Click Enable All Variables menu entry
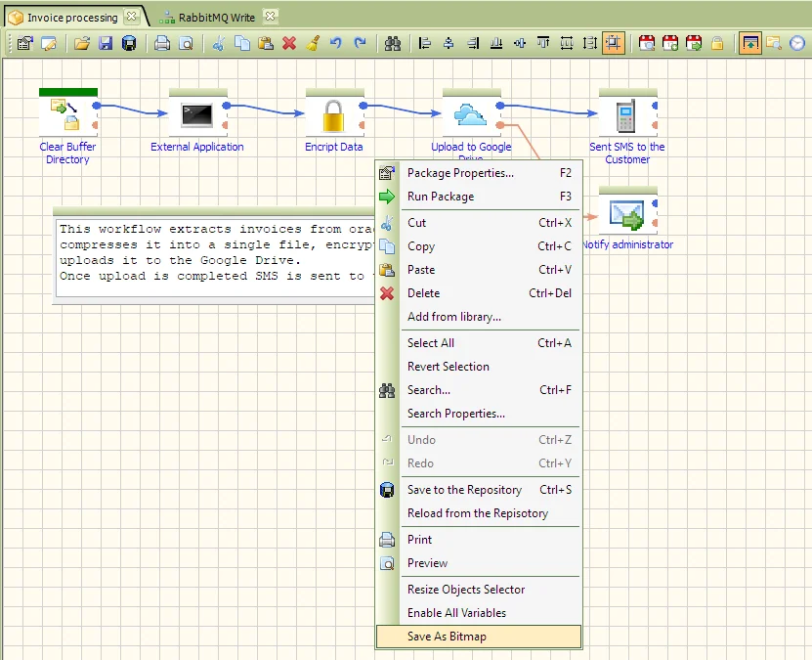Viewport: 812px width, 660px height. click(479, 613)
